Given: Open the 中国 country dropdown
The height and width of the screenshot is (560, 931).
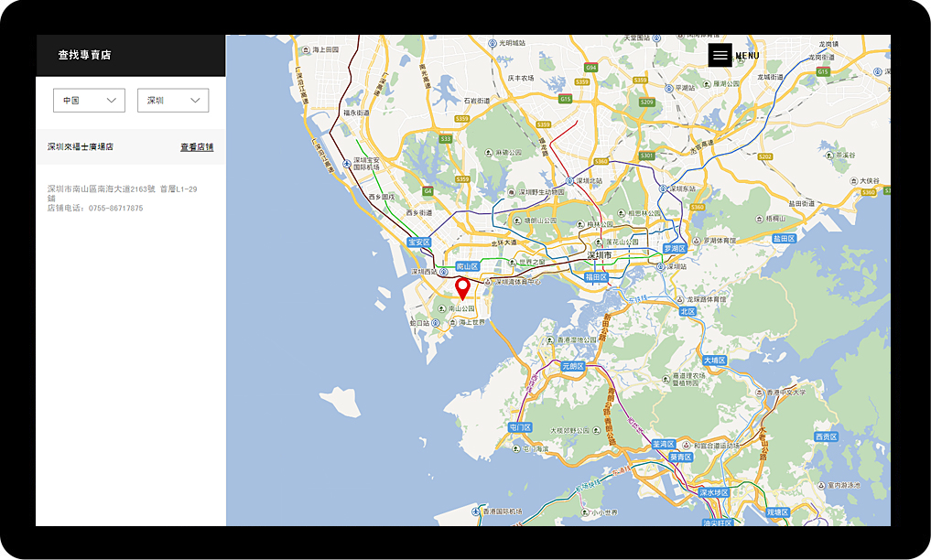Looking at the screenshot, I should [89, 101].
